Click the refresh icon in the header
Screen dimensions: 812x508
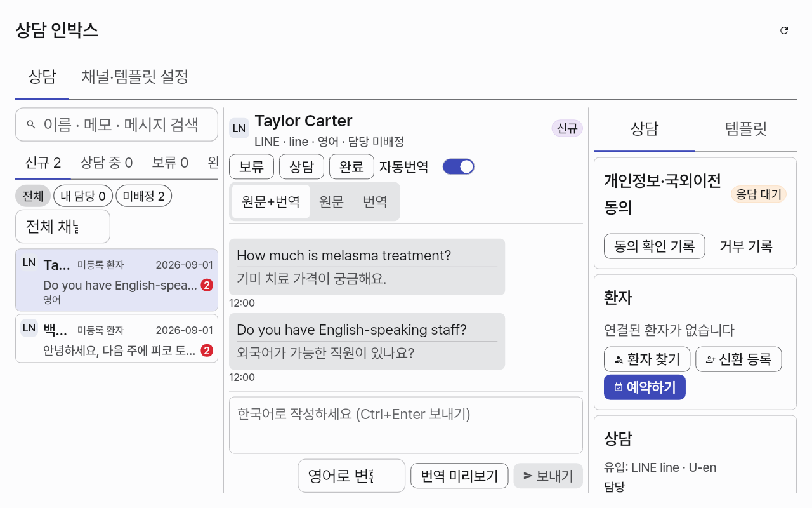click(x=784, y=30)
